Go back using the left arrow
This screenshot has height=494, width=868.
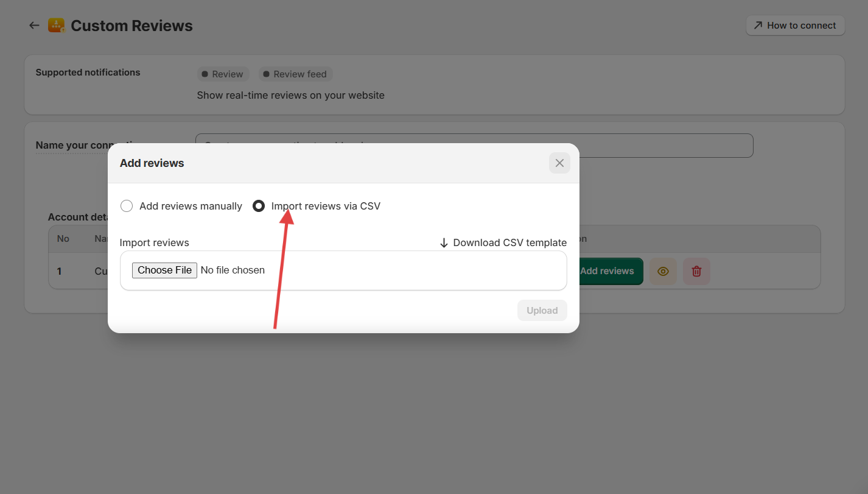[34, 26]
